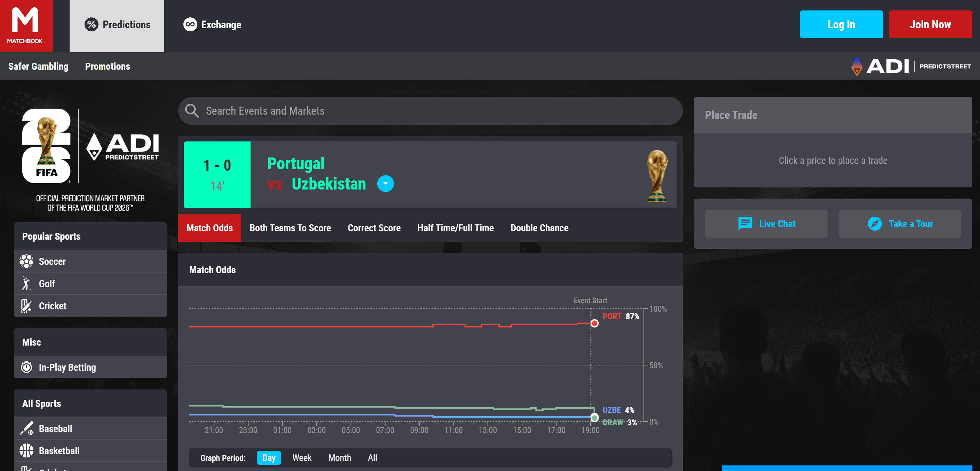The width and height of the screenshot is (980, 471).
Task: Click the Take a Tour compass icon
Action: click(x=874, y=224)
